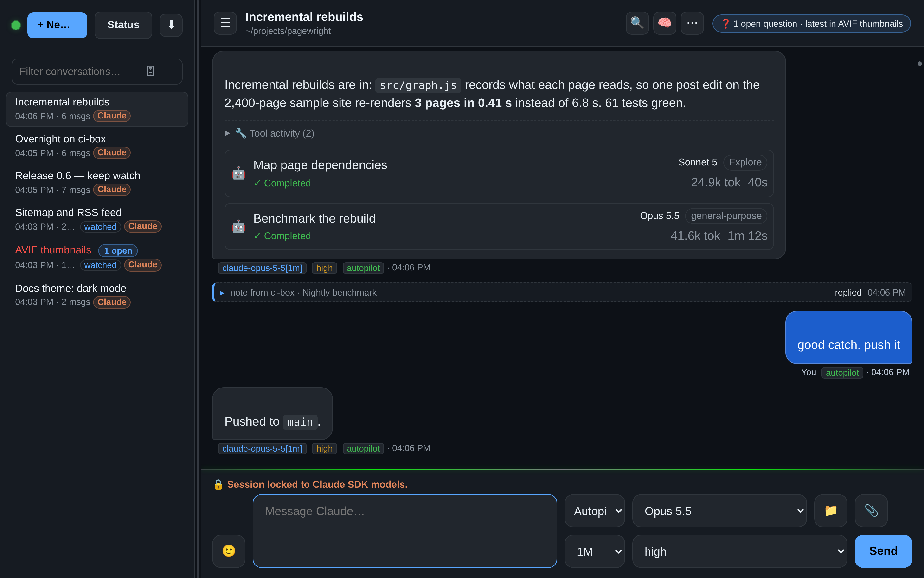Open the Overnight on ci-box conversation
Image resolution: width=924 pixels, height=578 pixels.
point(97,146)
